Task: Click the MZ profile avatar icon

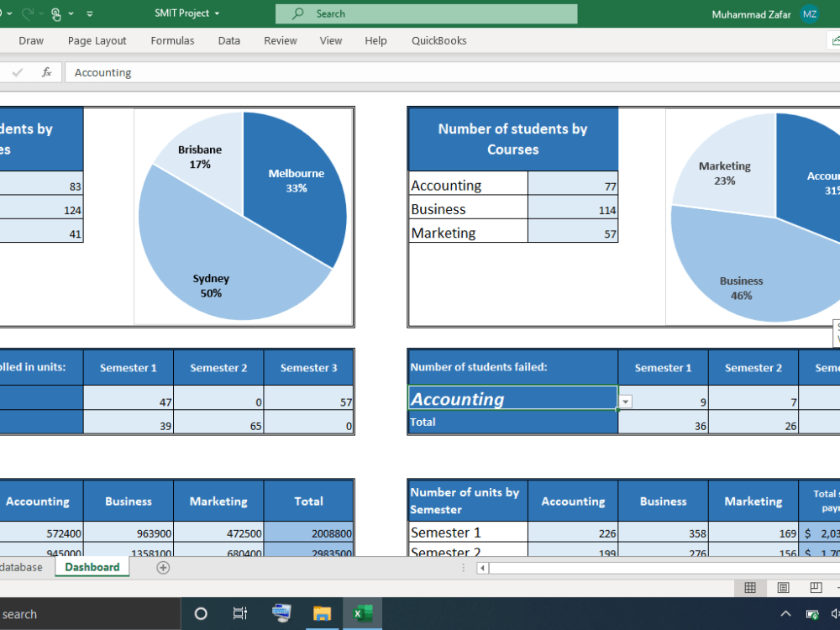Action: tap(809, 13)
